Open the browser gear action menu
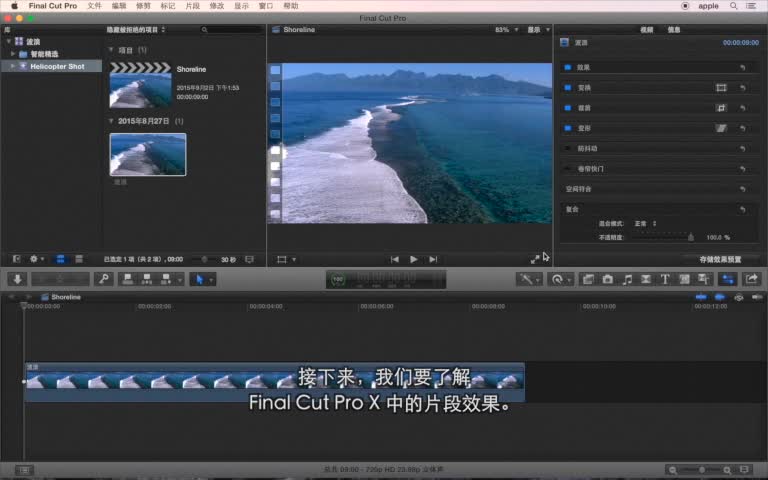The height and width of the screenshot is (480, 768). tap(37, 260)
